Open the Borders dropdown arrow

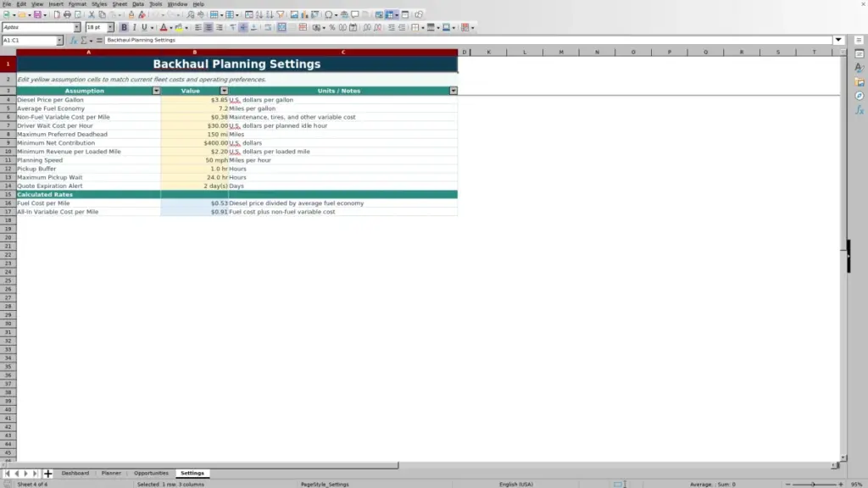(423, 28)
